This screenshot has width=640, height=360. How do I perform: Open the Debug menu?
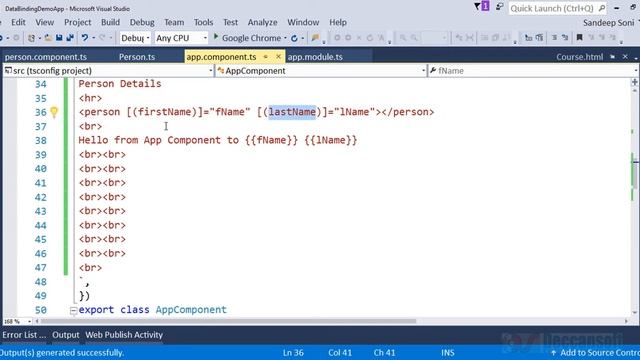click(x=142, y=22)
